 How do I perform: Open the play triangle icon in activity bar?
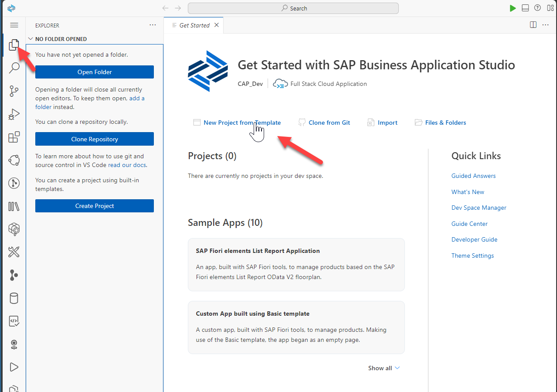pyautogui.click(x=14, y=367)
